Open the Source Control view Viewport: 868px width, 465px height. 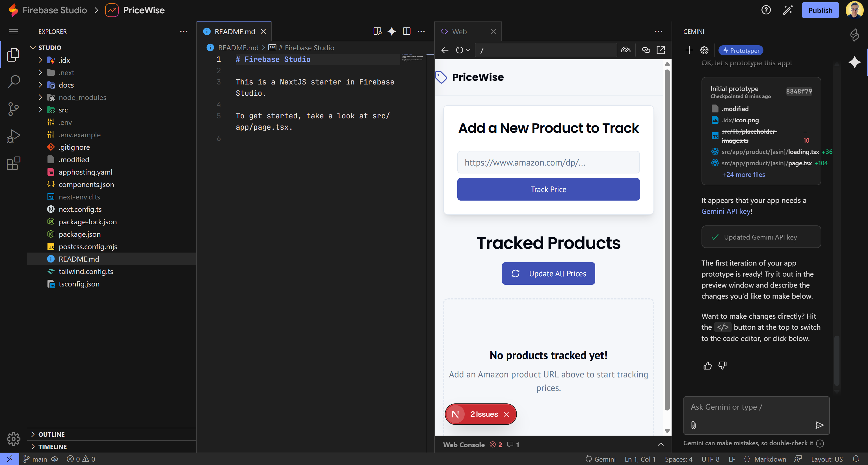(13, 109)
